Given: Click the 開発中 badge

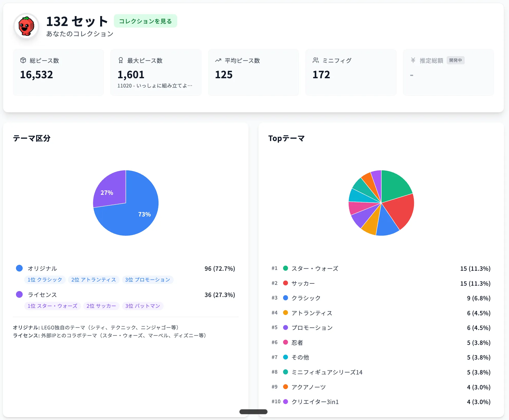Looking at the screenshot, I should [456, 60].
